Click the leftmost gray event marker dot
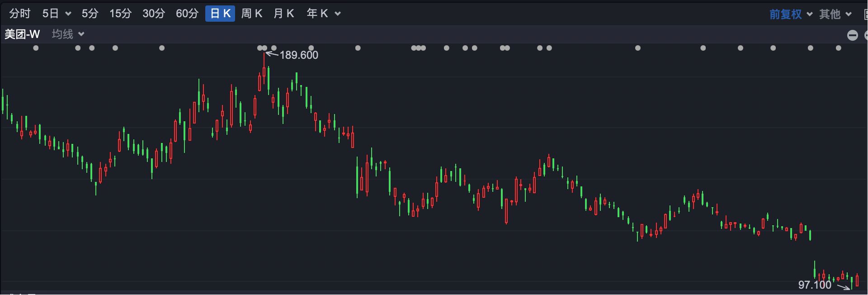 pos(36,48)
